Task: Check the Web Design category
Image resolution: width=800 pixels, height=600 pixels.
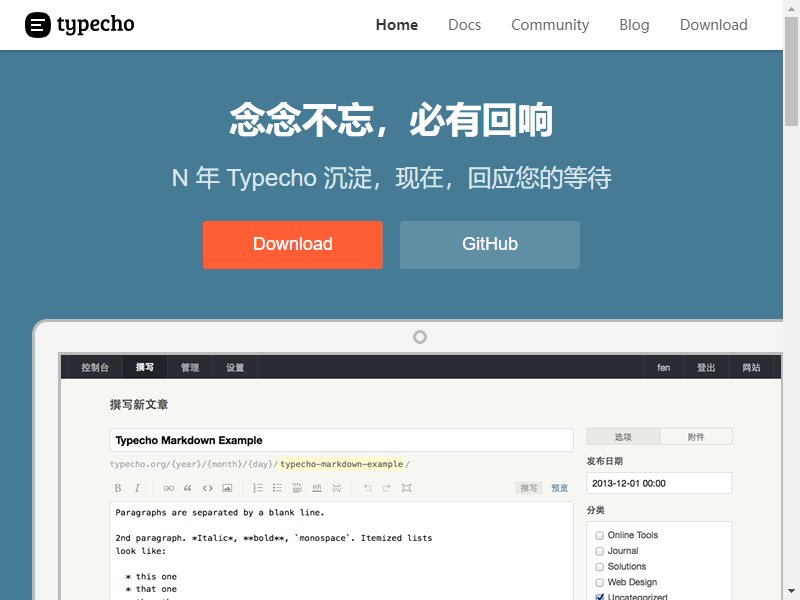Action: (599, 583)
